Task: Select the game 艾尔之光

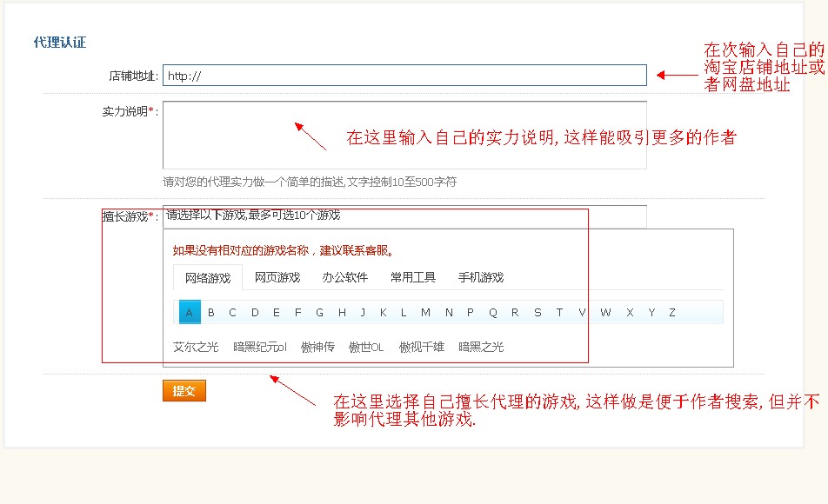Action: (x=196, y=347)
